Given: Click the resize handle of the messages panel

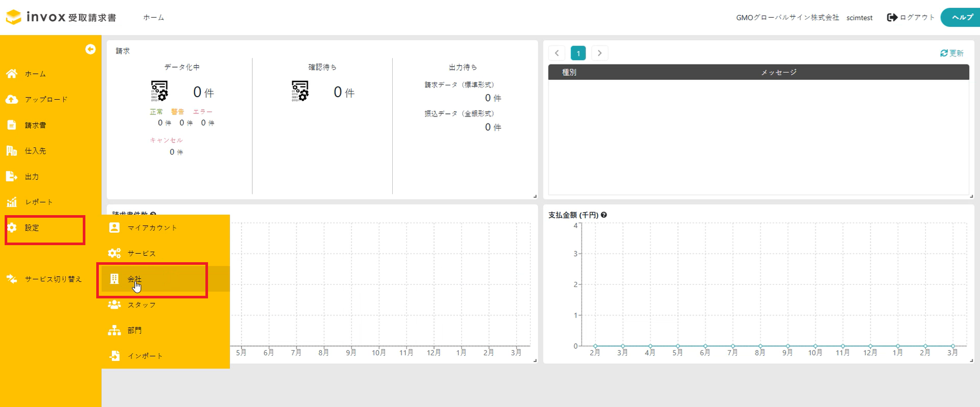Looking at the screenshot, I should click(x=972, y=197).
